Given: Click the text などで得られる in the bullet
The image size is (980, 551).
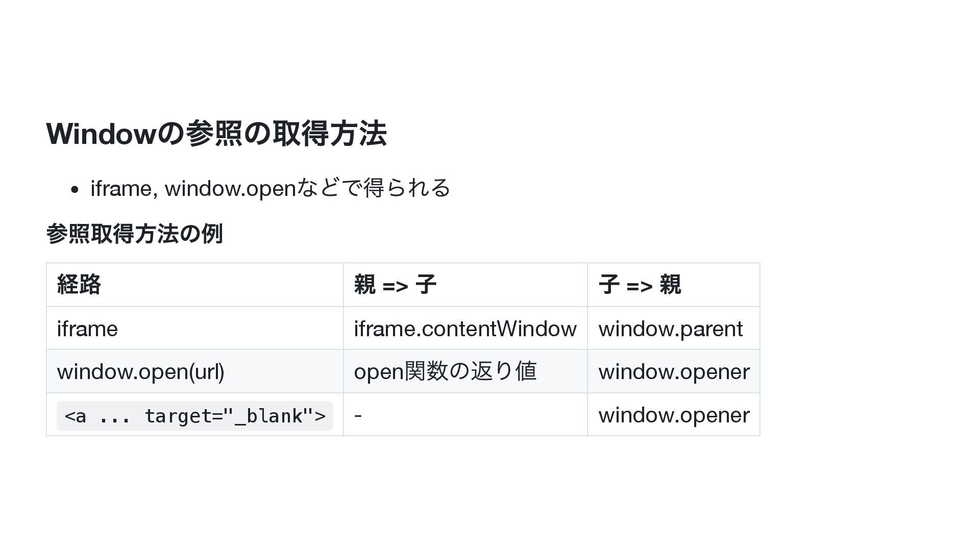Looking at the screenshot, I should [x=374, y=188].
